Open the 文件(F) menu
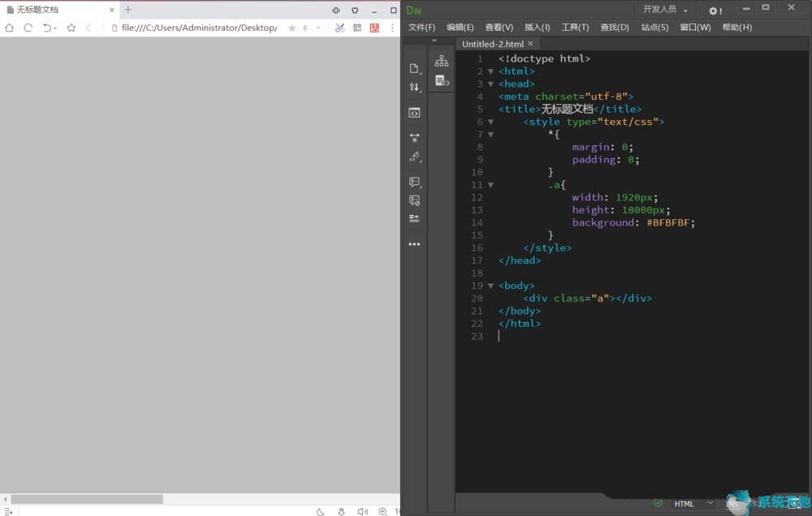The image size is (812, 516). pyautogui.click(x=421, y=28)
